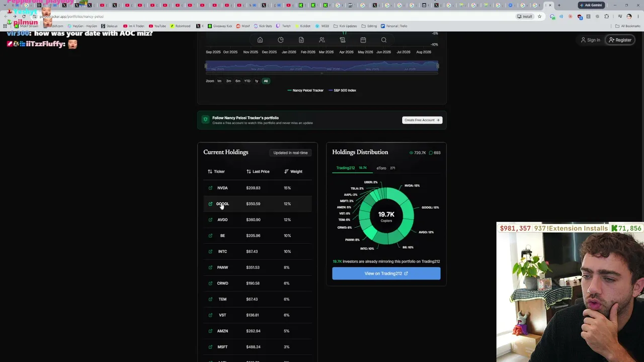Open the people icon in navigation
This screenshot has height=362, width=644.
(x=322, y=40)
